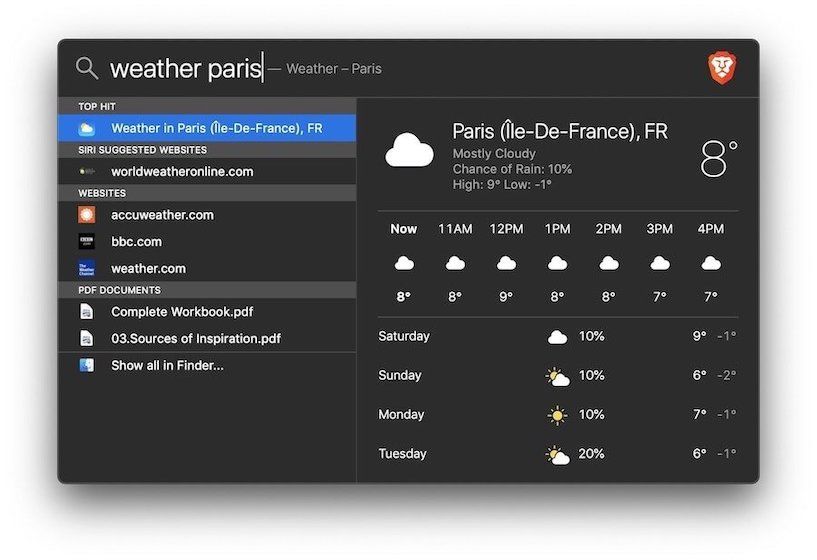Select top hit Weather in Paris result
This screenshot has height=560, width=817.
216,128
